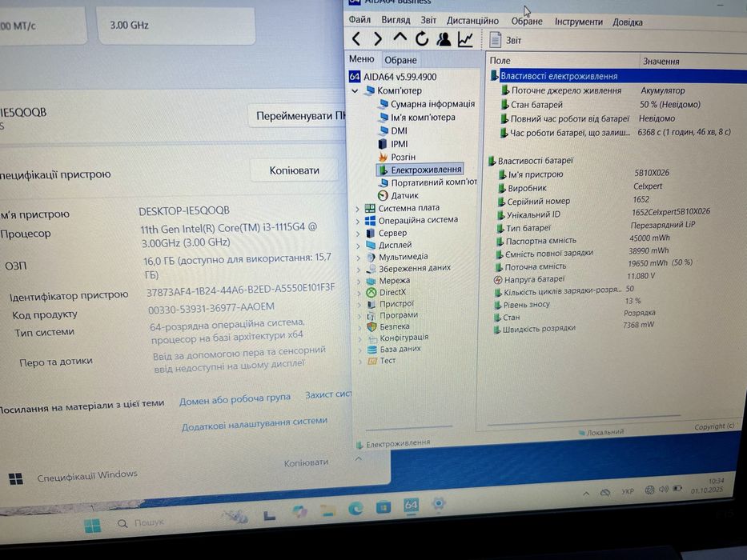Click the Тест icon in tree
747x560 pixels.
[372, 361]
